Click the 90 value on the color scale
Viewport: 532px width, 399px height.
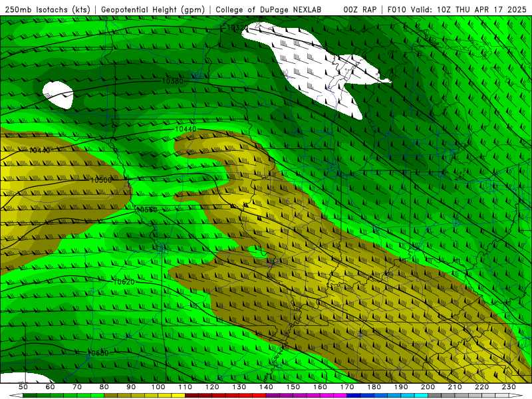click(x=131, y=387)
